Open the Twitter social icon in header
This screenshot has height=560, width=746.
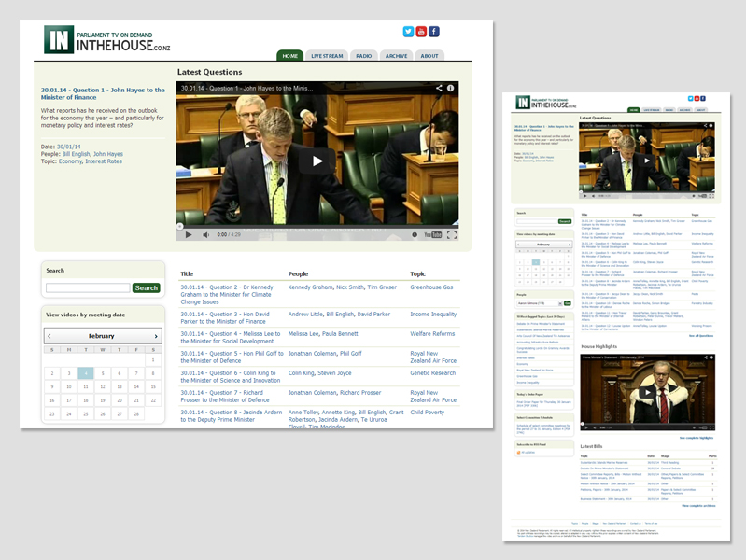408,32
